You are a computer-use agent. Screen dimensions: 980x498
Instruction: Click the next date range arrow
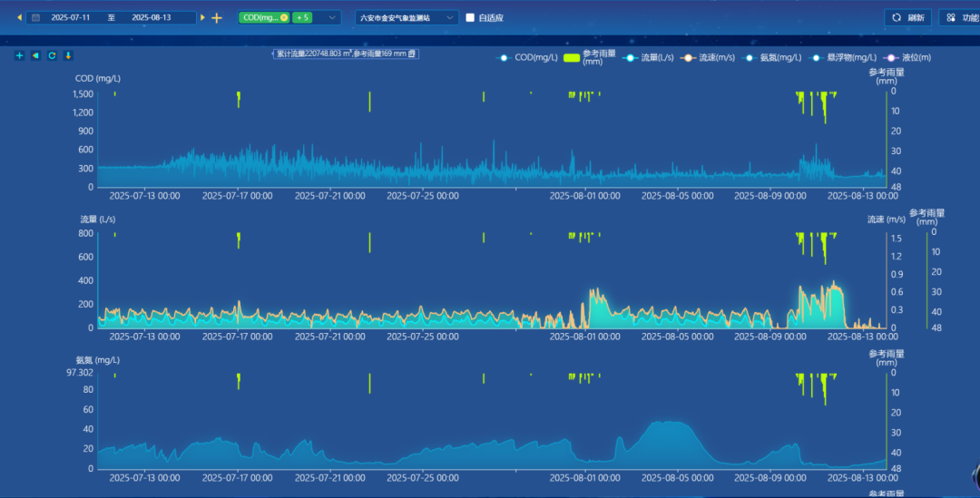pyautogui.click(x=203, y=17)
